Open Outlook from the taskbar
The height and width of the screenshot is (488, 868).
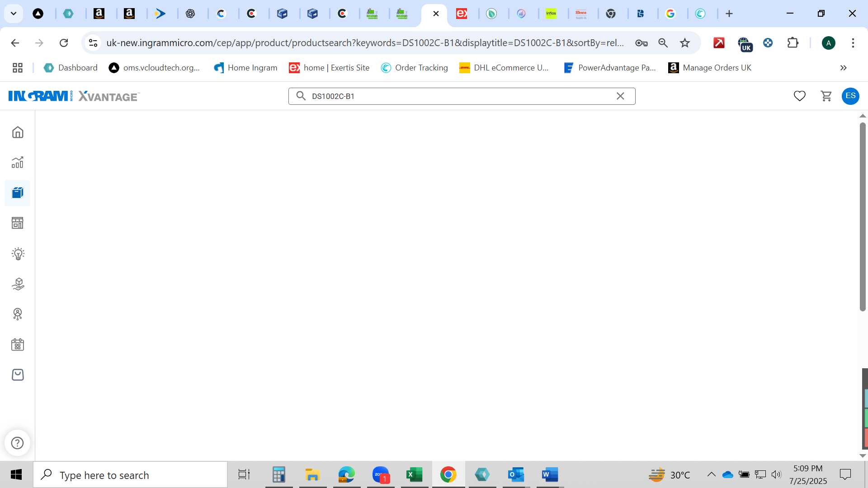coord(516,474)
